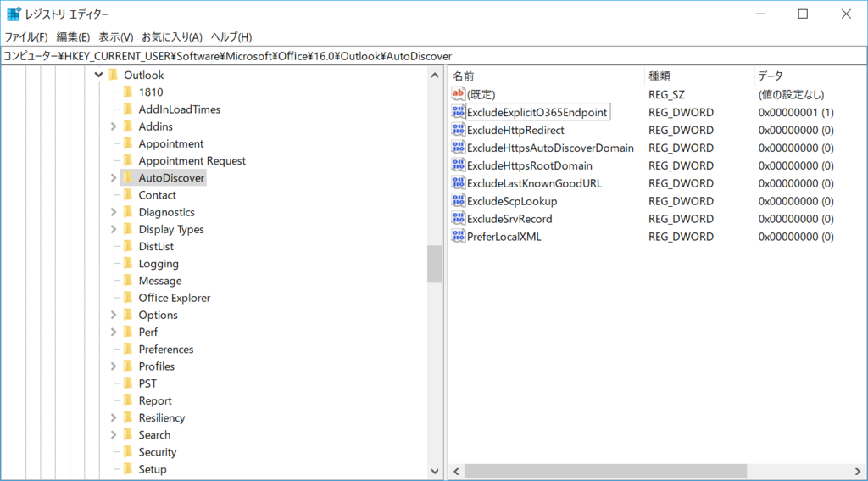Click the tree pane scroll down arrow
The width and height of the screenshot is (868, 481).
[435, 472]
